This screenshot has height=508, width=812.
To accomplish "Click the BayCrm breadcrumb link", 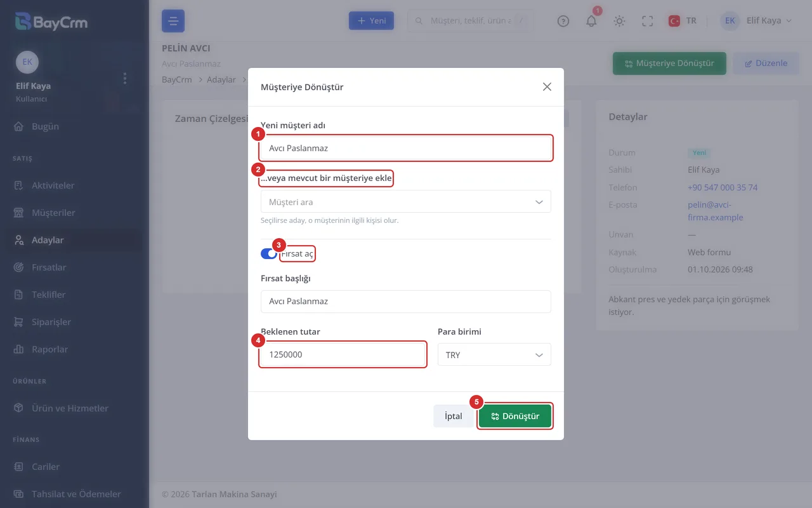I will pyautogui.click(x=177, y=80).
